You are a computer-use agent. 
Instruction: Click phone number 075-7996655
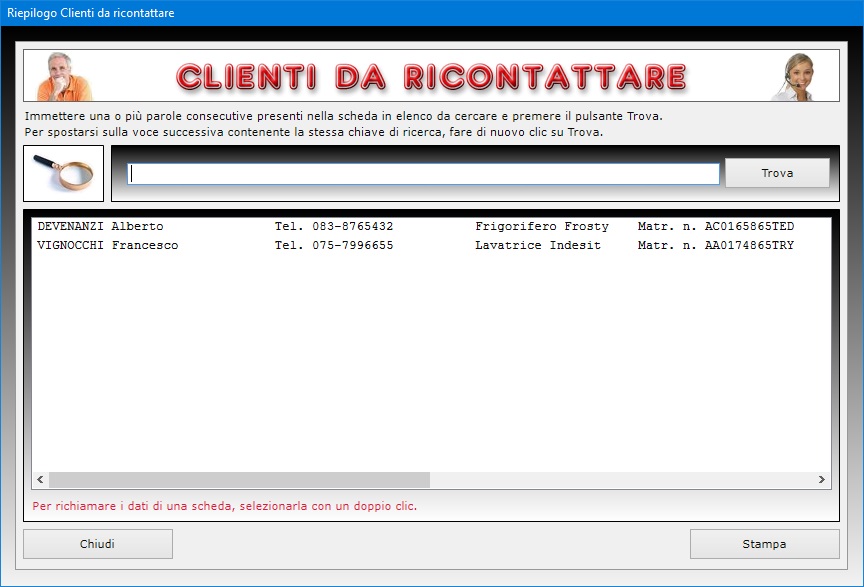[353, 245]
